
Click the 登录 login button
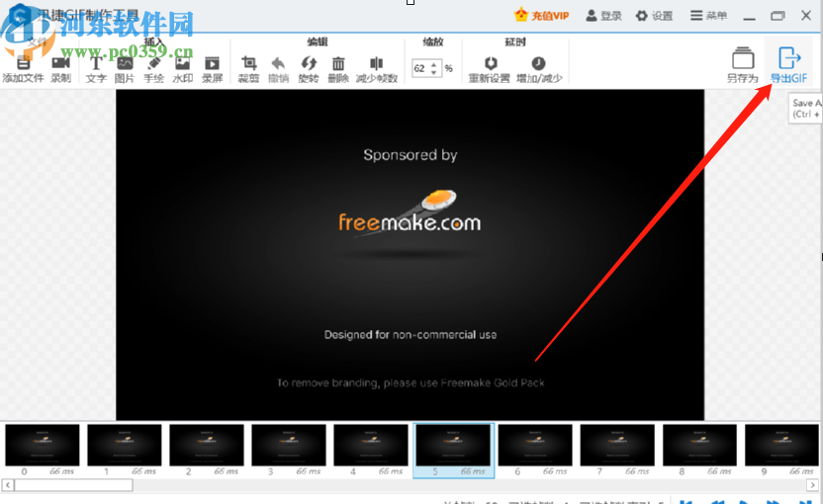[603, 16]
